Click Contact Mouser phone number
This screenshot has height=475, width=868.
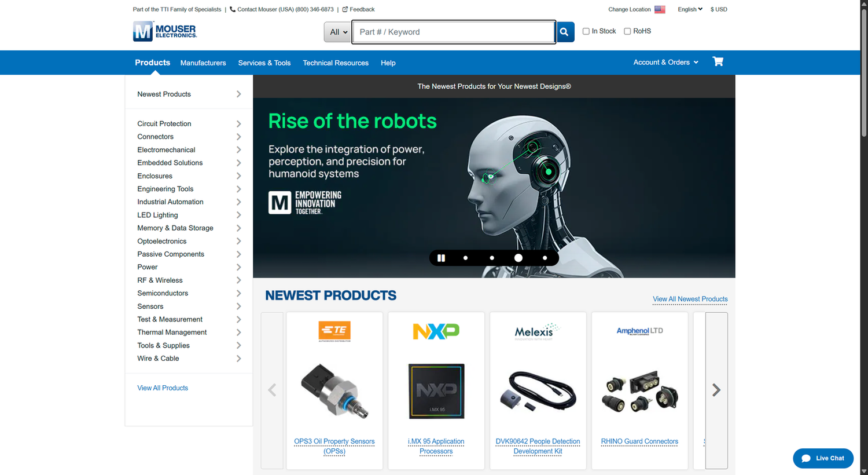(282, 9)
